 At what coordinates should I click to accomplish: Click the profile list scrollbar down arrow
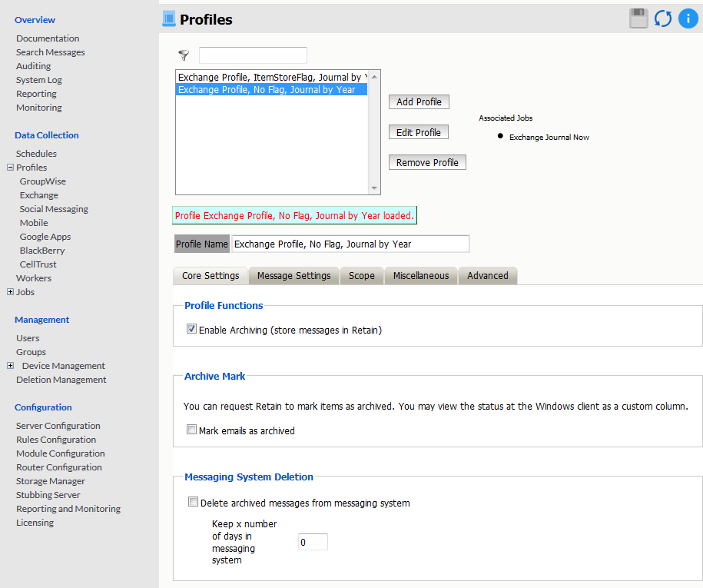click(374, 188)
